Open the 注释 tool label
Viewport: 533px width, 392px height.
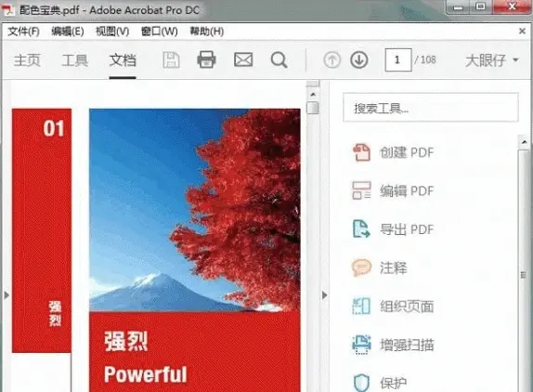[x=394, y=268]
